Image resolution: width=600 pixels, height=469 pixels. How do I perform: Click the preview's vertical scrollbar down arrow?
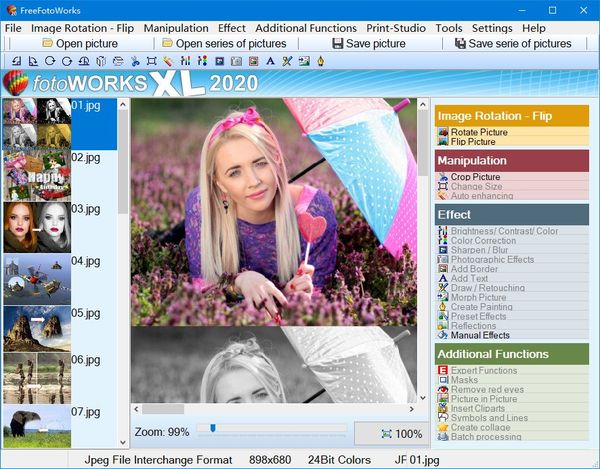tap(423, 398)
